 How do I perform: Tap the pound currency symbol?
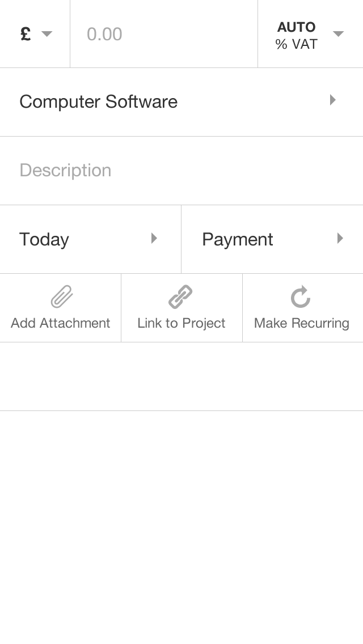tap(26, 34)
